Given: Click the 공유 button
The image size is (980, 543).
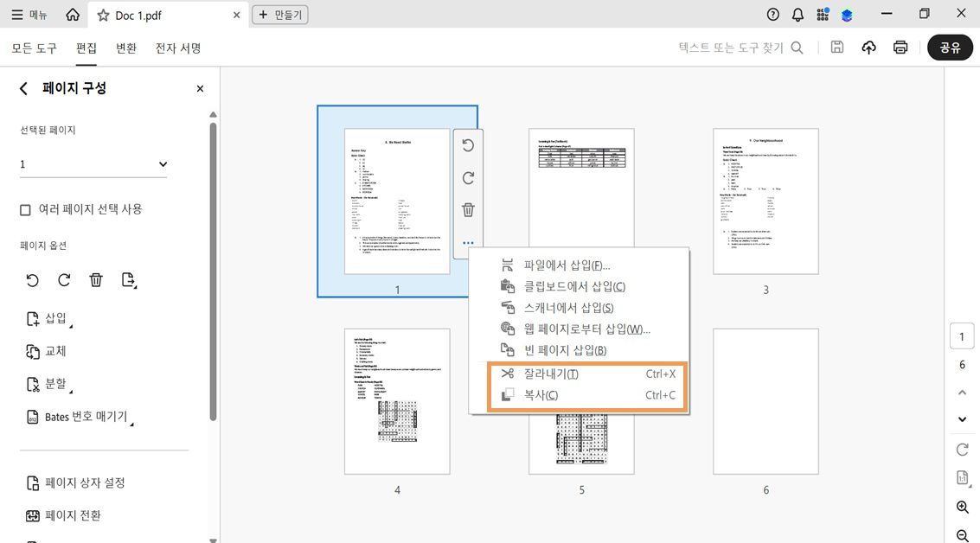Looking at the screenshot, I should pos(950,48).
